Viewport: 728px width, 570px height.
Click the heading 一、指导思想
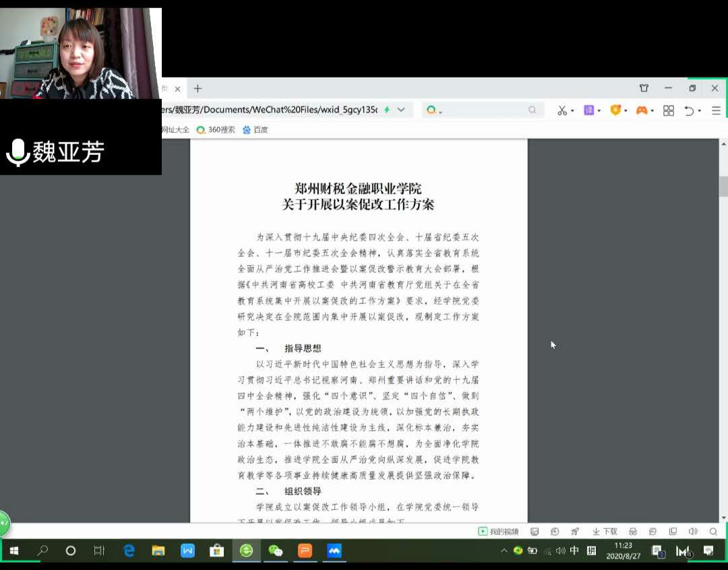click(x=289, y=348)
